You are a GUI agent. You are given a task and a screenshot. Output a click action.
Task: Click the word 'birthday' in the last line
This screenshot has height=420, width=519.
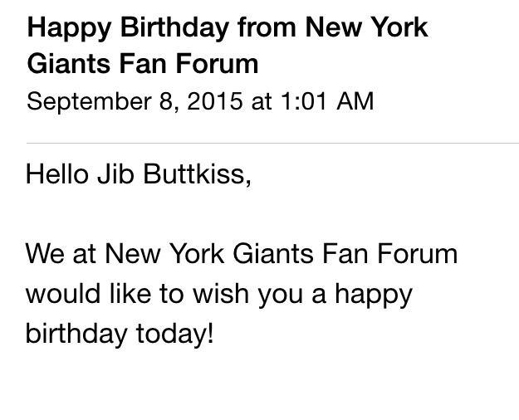click(x=76, y=335)
